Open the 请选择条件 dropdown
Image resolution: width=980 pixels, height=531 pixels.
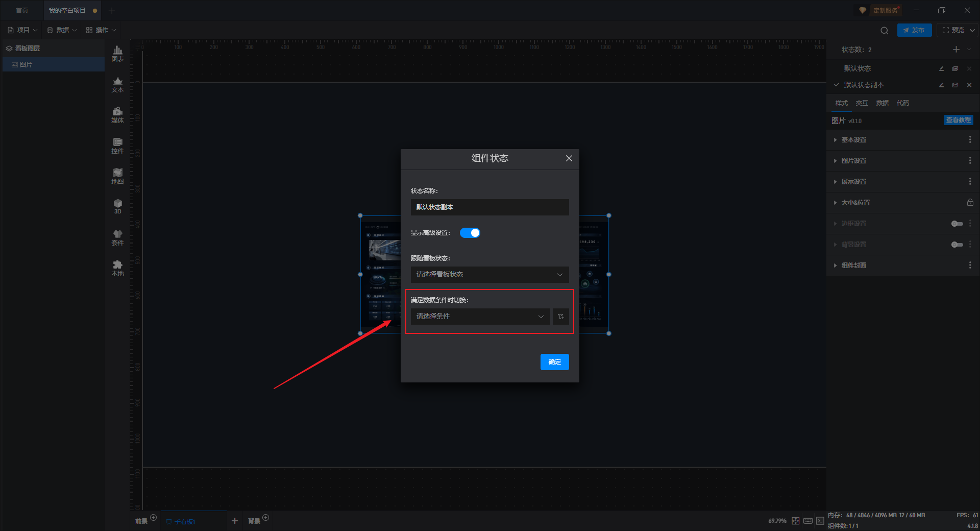coord(480,317)
